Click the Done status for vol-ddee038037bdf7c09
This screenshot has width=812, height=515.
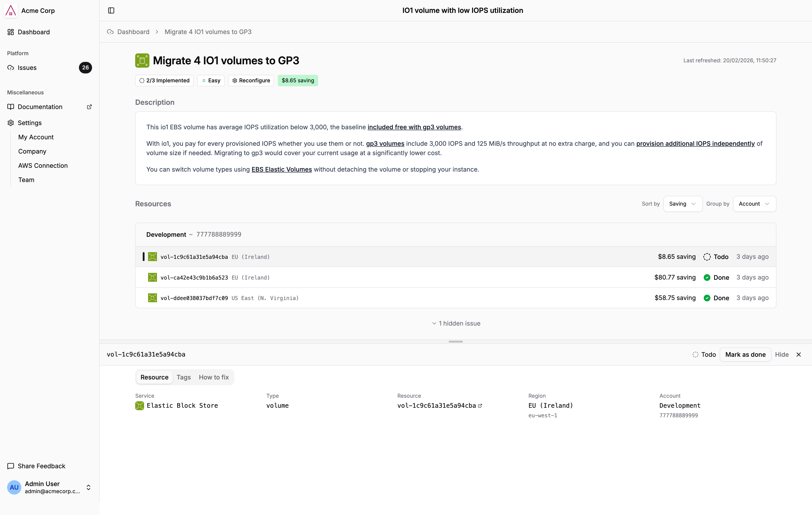pyautogui.click(x=716, y=298)
